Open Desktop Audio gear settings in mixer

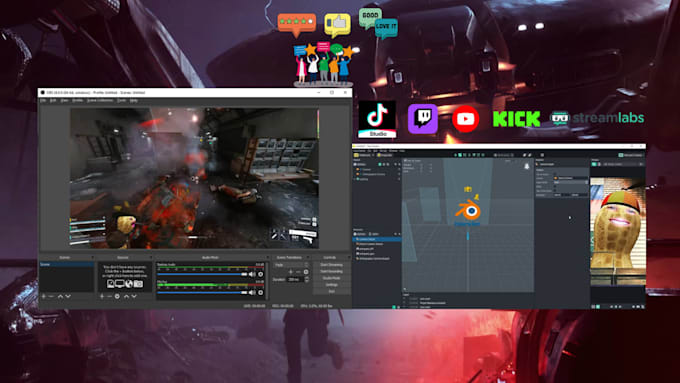[261, 274]
